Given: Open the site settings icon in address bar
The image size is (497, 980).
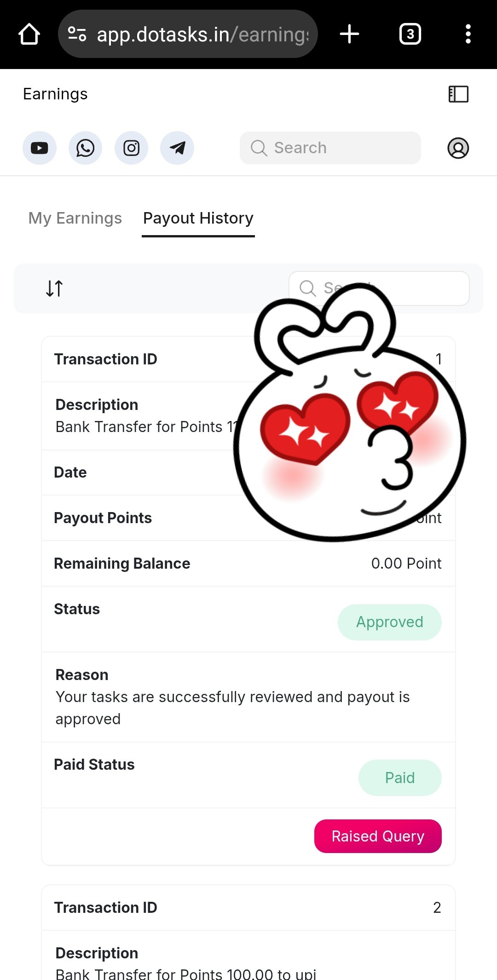Looking at the screenshot, I should pyautogui.click(x=77, y=34).
